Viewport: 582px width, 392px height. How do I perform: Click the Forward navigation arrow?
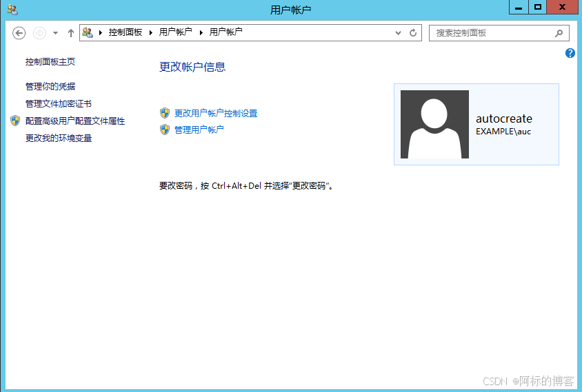tap(39, 33)
